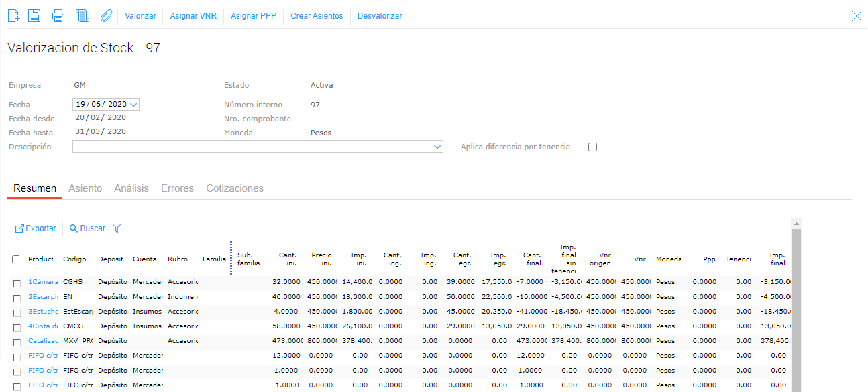Click the Buscar magnifier icon
Screen dimensions: 868x392
[74, 228]
